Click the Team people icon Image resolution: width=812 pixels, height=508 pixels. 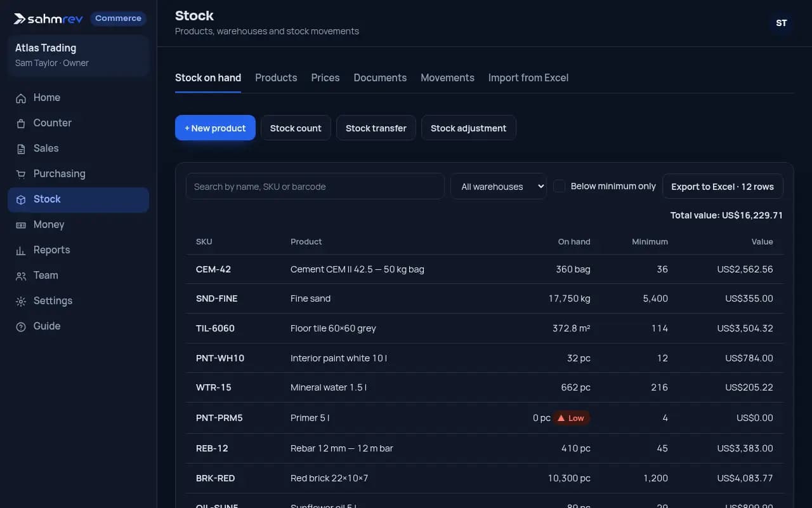point(21,276)
